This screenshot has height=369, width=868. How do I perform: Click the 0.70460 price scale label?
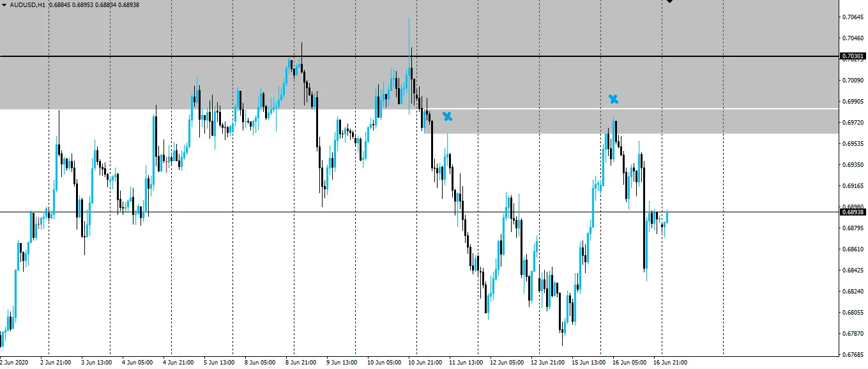click(853, 38)
